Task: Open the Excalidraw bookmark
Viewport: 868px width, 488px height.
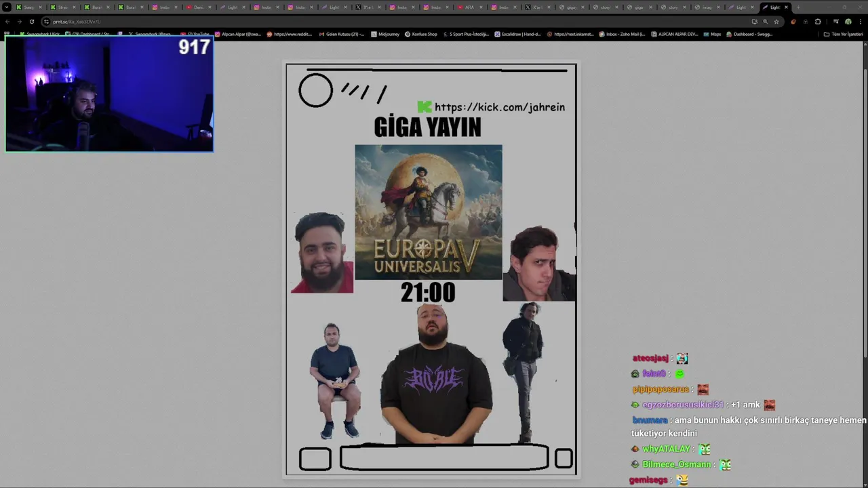Action: (x=518, y=34)
